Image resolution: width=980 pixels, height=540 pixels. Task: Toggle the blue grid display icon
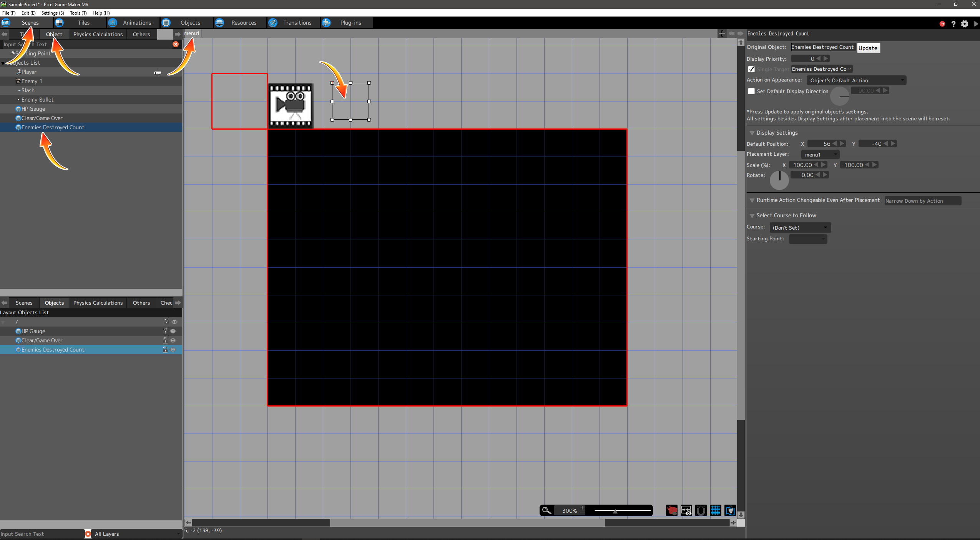click(x=715, y=510)
